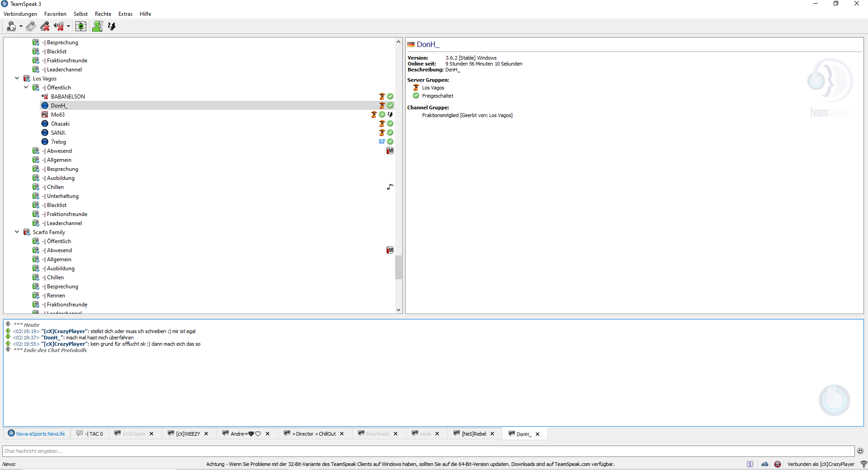Click the Freigeschaltet group check icon in info panel

416,96
